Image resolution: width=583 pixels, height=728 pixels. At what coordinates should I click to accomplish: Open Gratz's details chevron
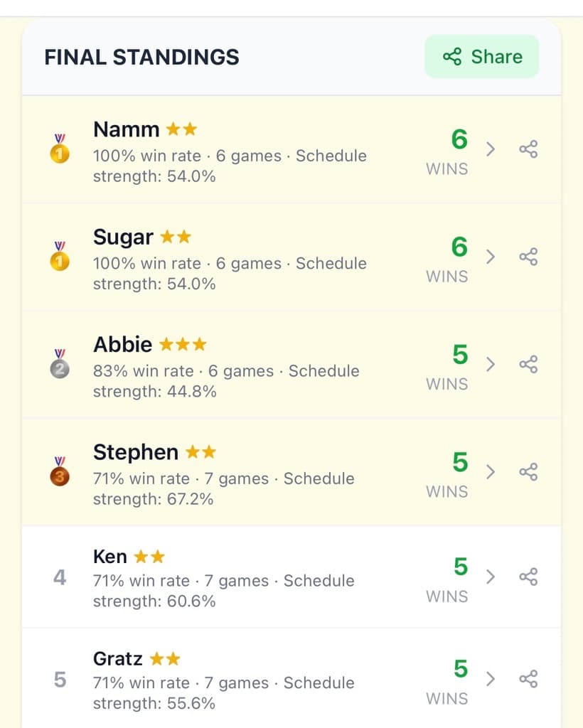[491, 679]
